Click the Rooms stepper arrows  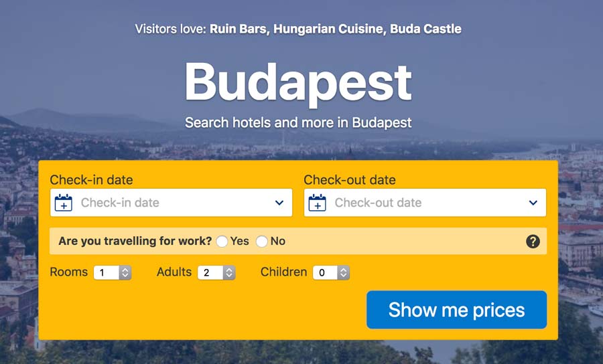125,272
